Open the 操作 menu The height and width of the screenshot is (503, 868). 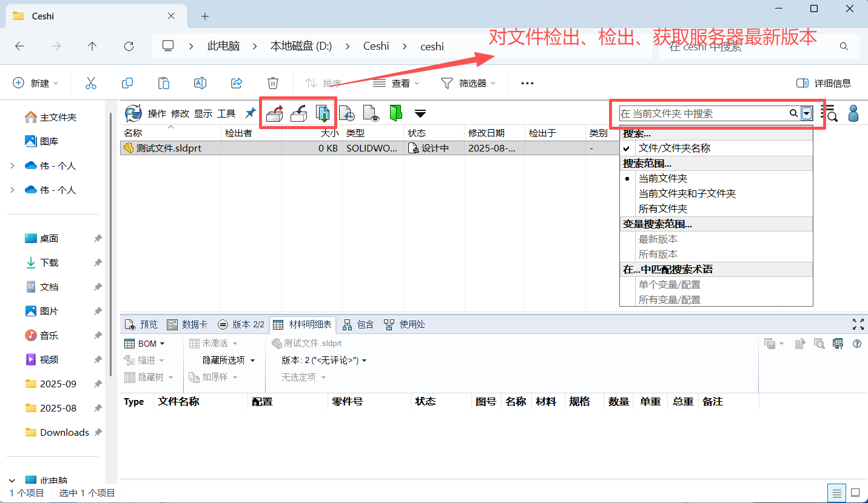[x=157, y=113]
